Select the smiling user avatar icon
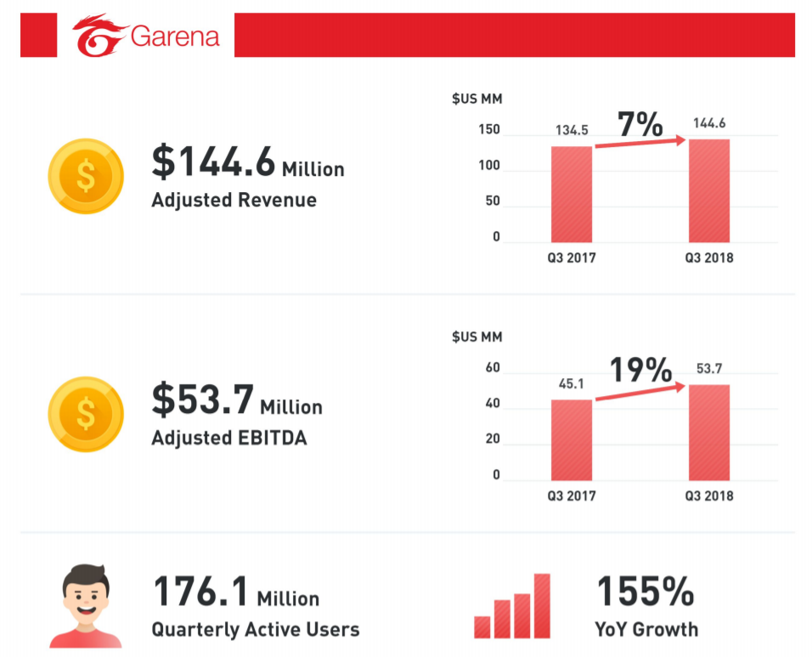This screenshot has height=657, width=812. [x=86, y=606]
